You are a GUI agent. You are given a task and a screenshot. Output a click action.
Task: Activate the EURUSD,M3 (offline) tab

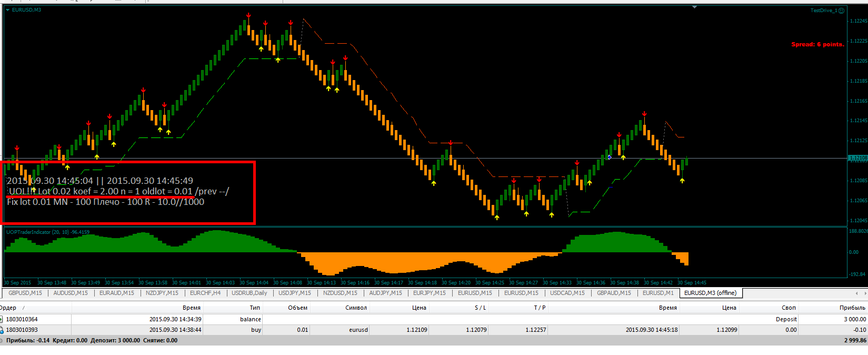710,293
